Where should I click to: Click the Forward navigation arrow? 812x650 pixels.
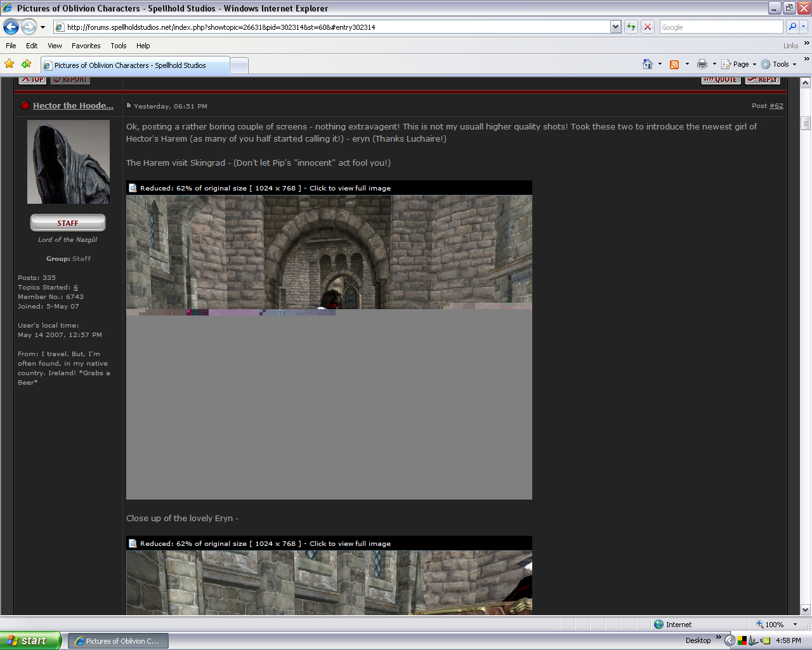(x=29, y=27)
